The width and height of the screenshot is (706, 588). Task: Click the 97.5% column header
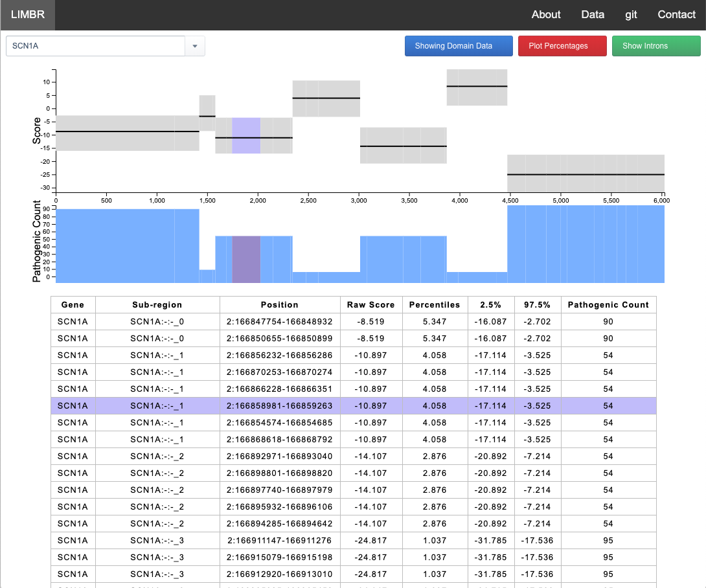coord(537,305)
